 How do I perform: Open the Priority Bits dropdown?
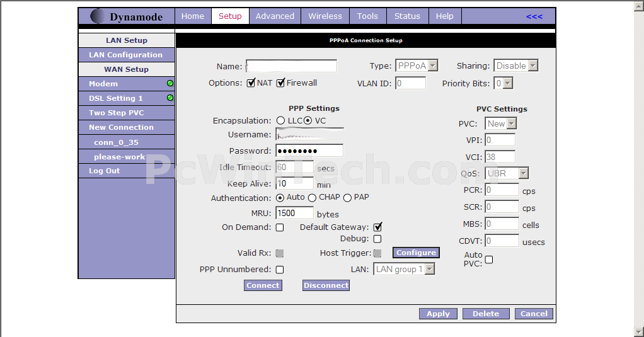pos(503,83)
